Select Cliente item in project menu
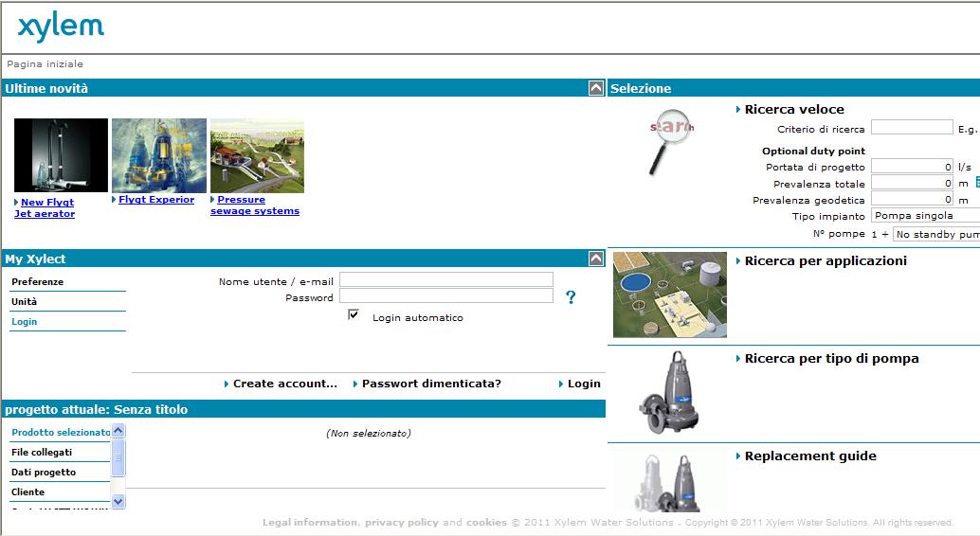This screenshot has height=536, width=980. tap(28, 492)
